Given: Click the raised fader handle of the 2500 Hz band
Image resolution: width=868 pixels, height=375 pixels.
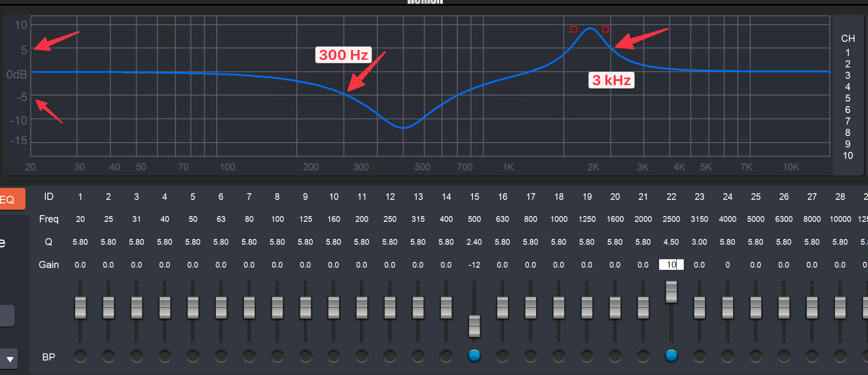Looking at the screenshot, I should coord(671,292).
